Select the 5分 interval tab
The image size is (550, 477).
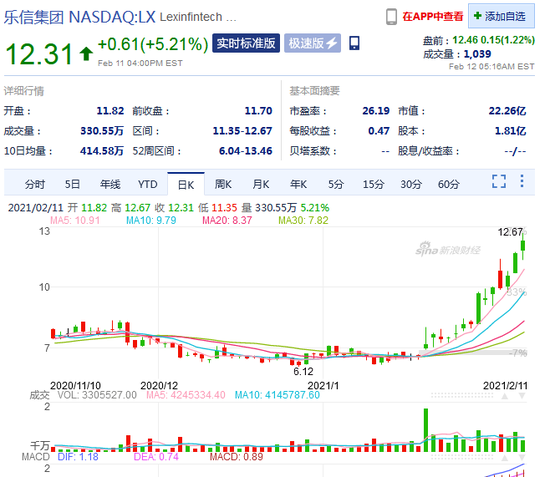[336, 184]
